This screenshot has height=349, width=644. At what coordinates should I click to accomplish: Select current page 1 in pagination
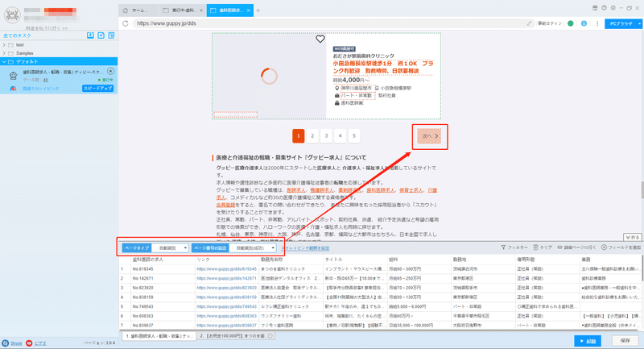point(299,136)
